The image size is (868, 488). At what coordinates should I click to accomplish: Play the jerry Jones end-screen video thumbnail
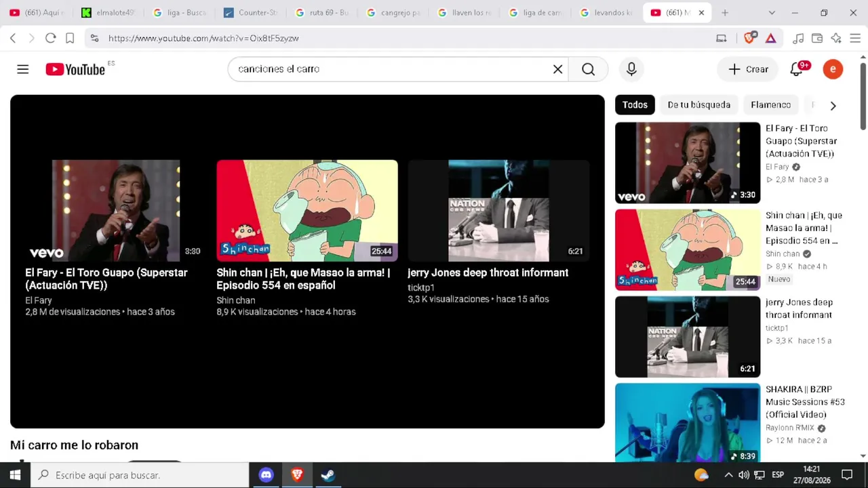(x=498, y=211)
